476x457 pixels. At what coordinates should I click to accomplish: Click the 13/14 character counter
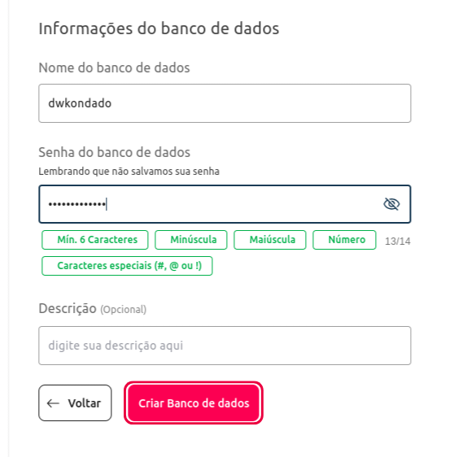coord(398,242)
